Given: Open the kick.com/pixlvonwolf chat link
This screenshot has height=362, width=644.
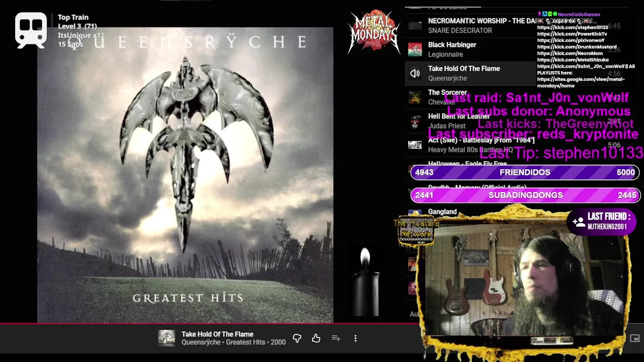Looking at the screenshot, I should [571, 40].
